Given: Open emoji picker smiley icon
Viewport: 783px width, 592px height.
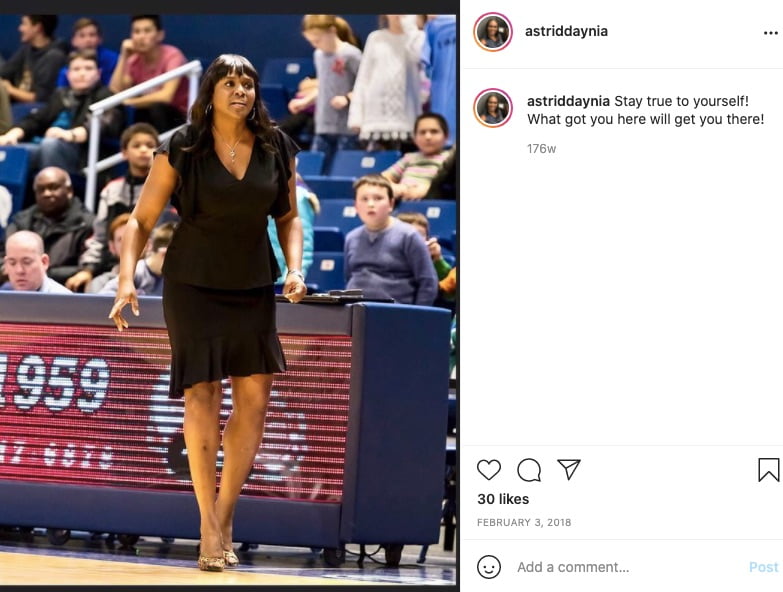Looking at the screenshot, I should point(489,567).
